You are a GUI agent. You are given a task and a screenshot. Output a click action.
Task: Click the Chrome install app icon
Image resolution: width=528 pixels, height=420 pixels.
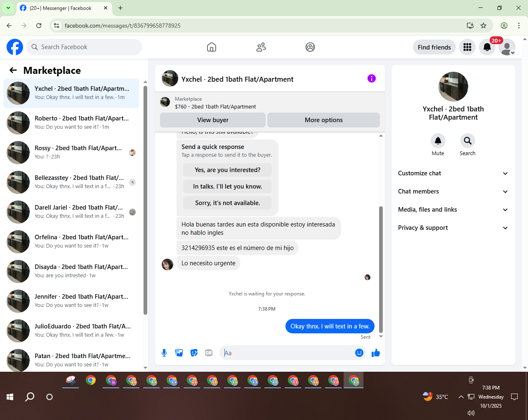click(x=470, y=26)
